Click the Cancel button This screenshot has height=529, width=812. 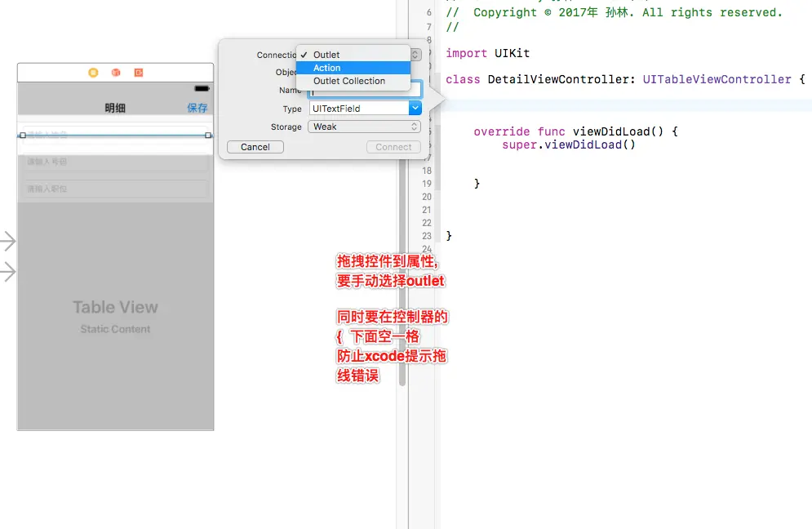pos(255,147)
